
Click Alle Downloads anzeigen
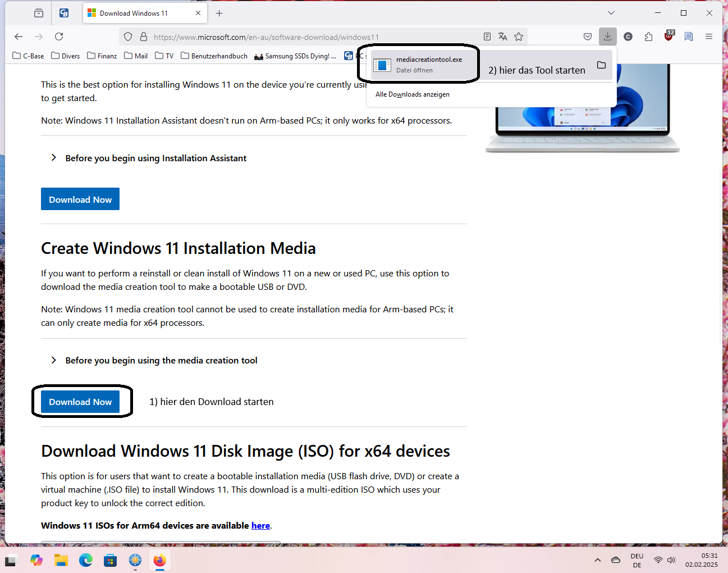(x=413, y=94)
